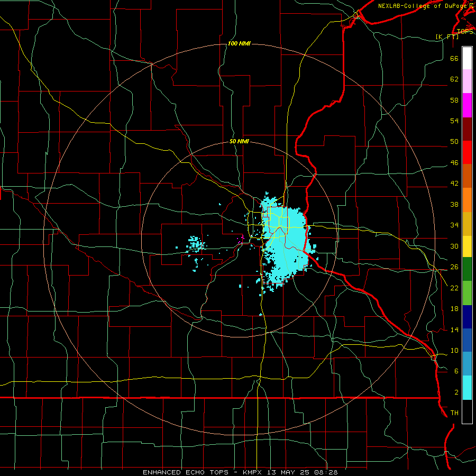Click the "54" legend value
This screenshot has height=476, width=476.
click(454, 121)
